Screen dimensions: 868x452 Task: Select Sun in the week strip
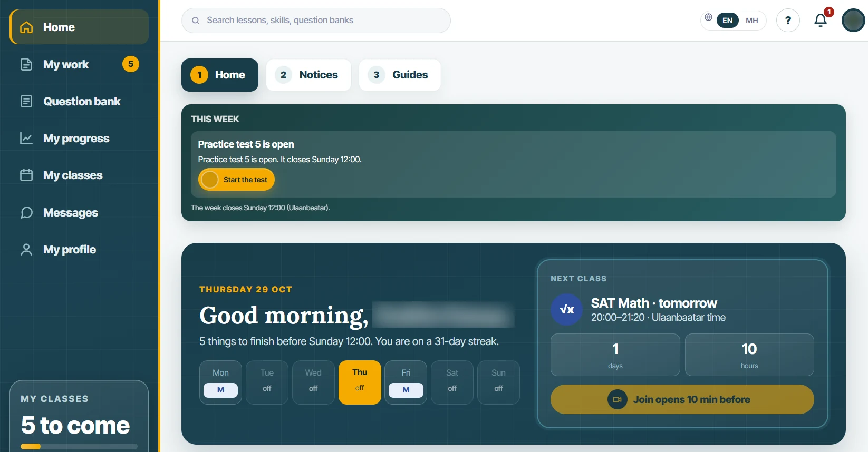499,382
